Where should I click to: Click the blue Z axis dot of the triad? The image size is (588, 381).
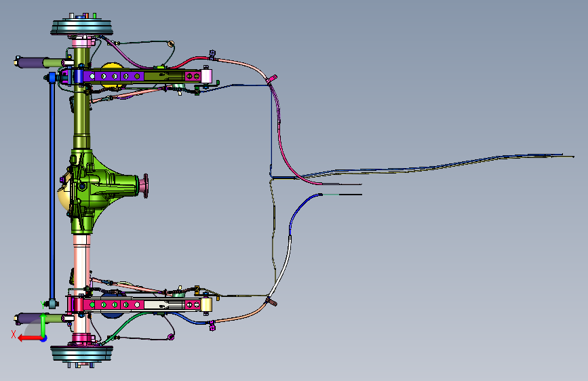point(44,338)
